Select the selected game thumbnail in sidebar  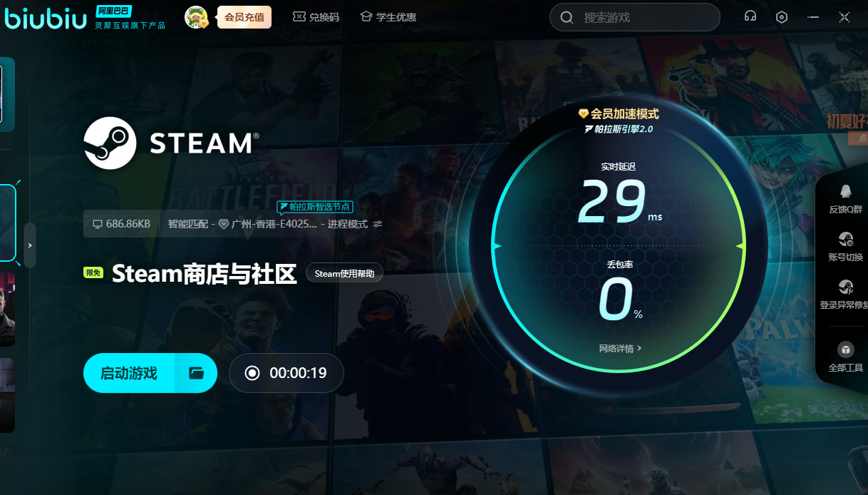7,223
